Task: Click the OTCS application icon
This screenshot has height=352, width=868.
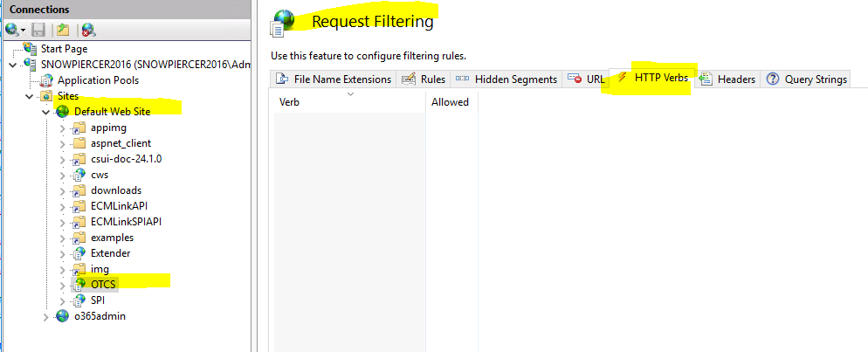Action: click(x=80, y=285)
